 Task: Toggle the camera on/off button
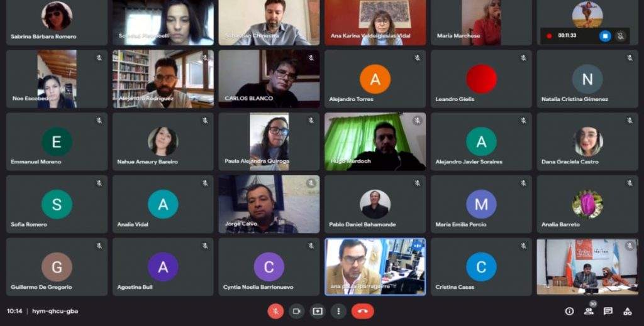[297, 311]
